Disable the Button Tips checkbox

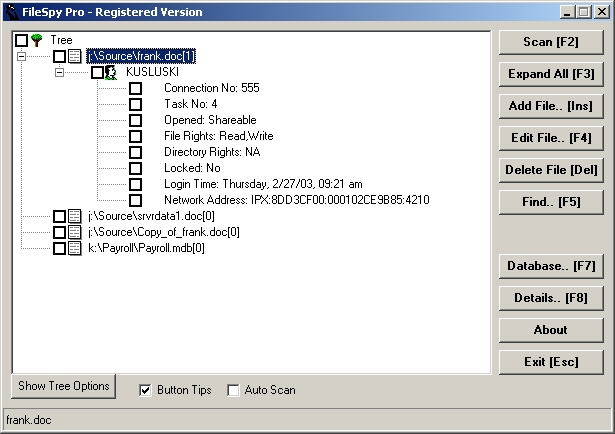click(x=145, y=390)
